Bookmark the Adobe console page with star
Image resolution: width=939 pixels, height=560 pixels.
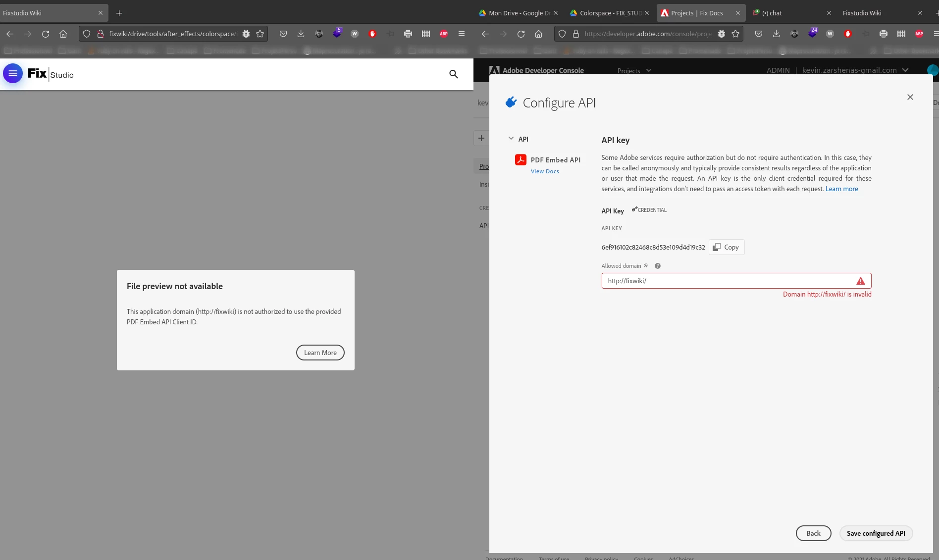735,34
